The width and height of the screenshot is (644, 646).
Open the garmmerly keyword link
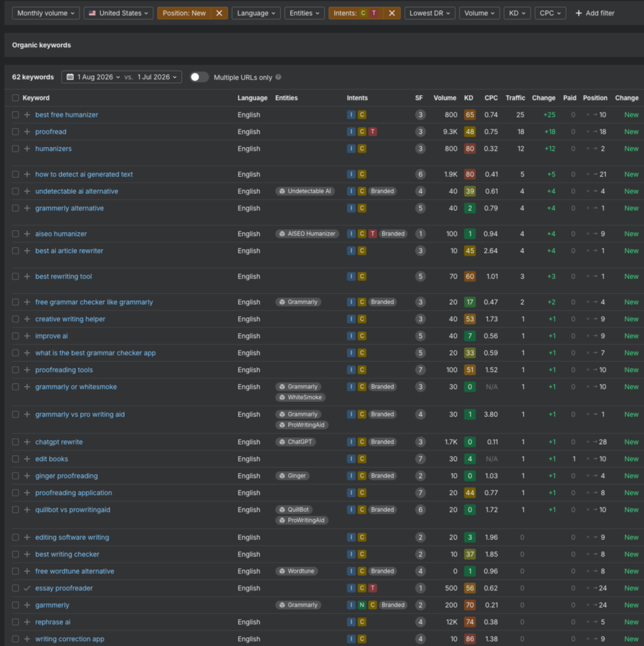point(52,605)
